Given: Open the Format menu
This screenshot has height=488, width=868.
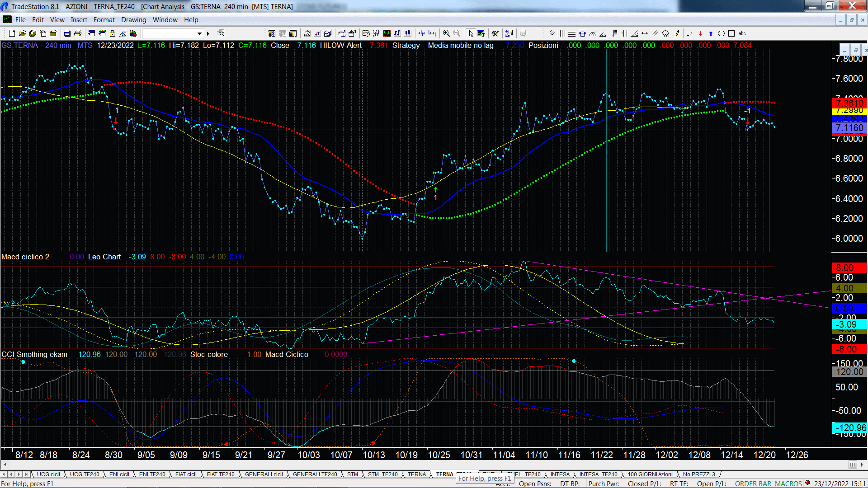Looking at the screenshot, I should 104,20.
